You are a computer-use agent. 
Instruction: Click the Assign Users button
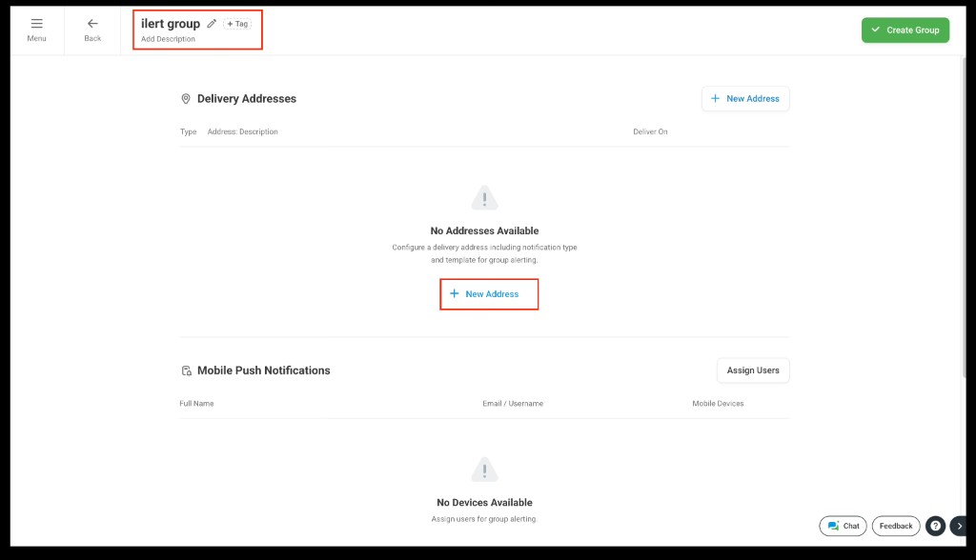click(753, 370)
